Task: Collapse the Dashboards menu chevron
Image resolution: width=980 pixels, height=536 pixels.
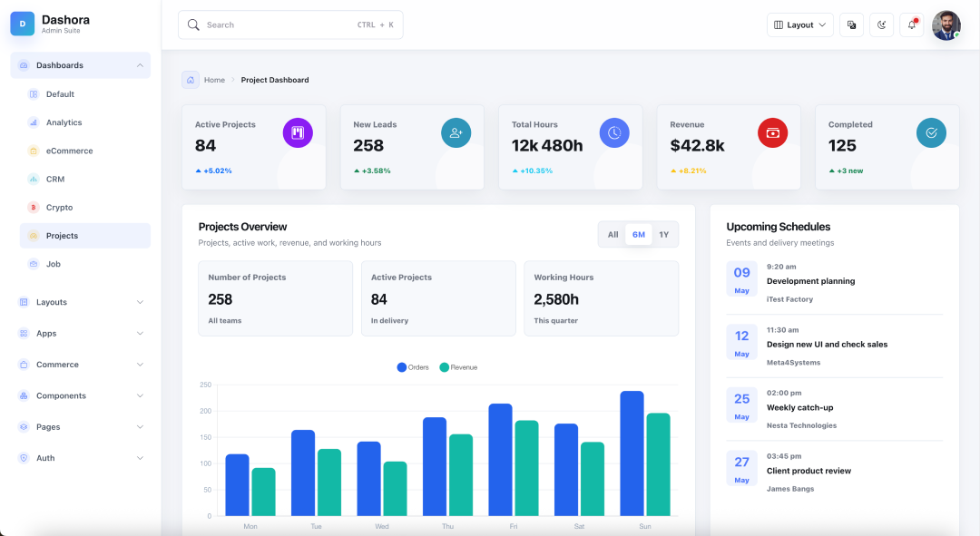Action: 140,65
